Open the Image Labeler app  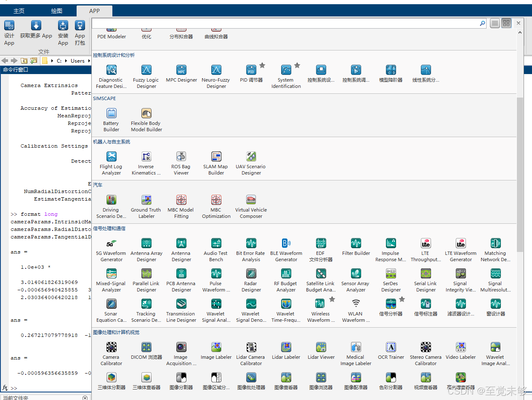pyautogui.click(x=216, y=350)
